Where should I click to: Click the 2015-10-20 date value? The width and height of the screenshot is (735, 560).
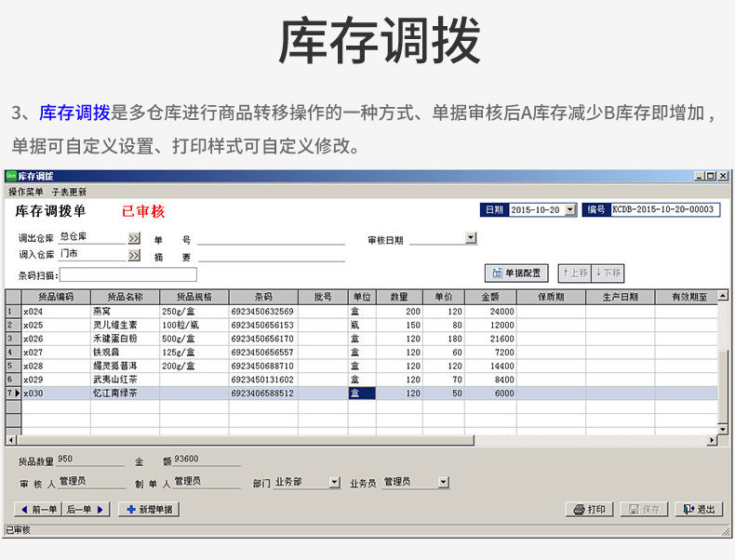(536, 210)
